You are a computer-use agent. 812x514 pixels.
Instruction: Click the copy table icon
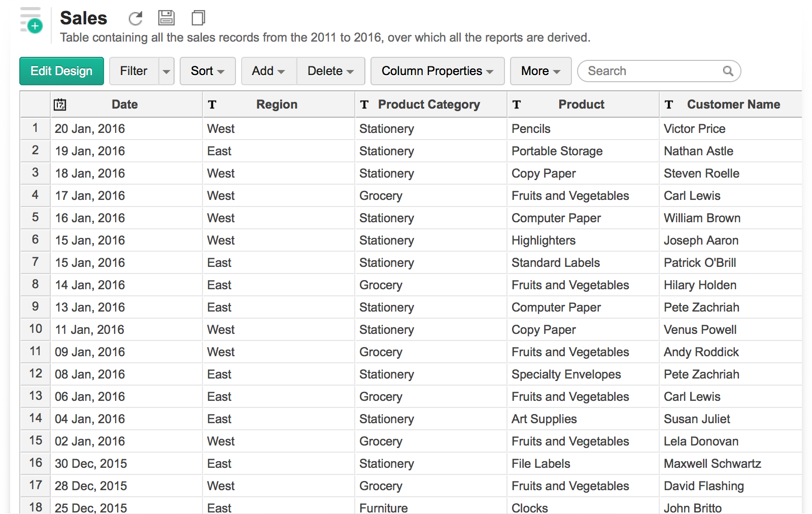198,18
